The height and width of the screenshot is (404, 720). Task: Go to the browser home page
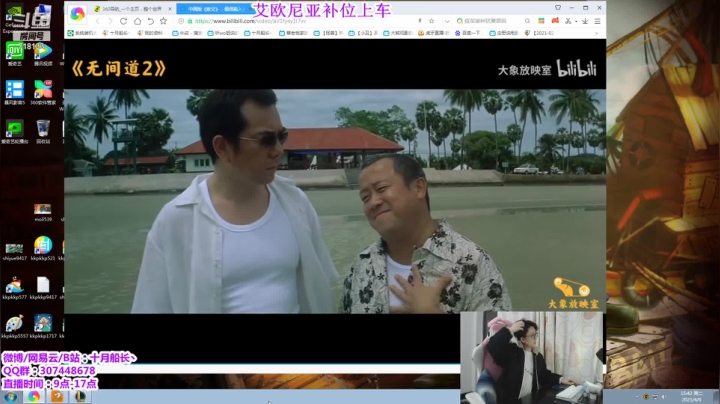click(137, 21)
